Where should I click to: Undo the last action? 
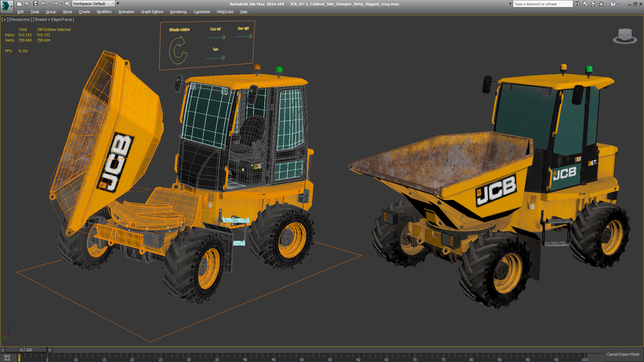click(44, 4)
